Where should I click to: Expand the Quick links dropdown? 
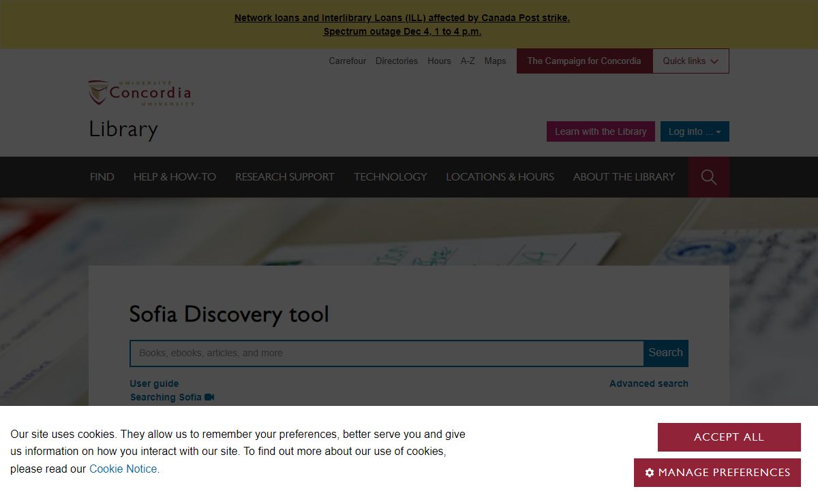click(691, 61)
